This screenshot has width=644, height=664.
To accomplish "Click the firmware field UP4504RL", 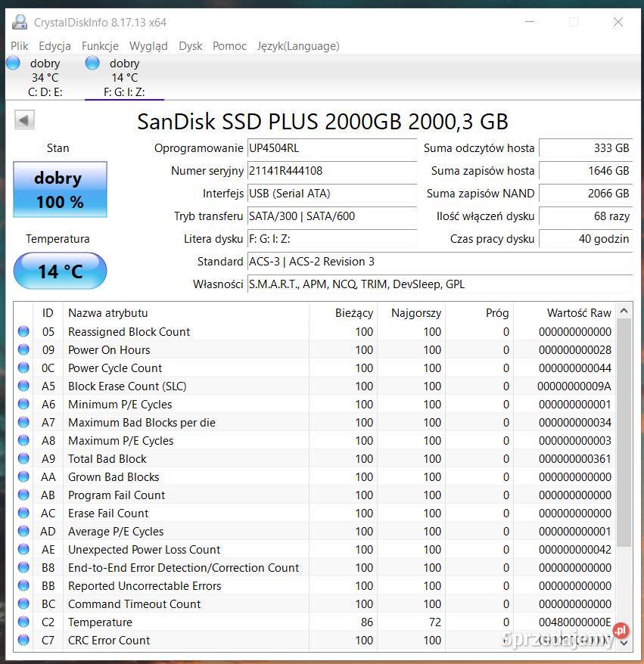I will coord(332,148).
